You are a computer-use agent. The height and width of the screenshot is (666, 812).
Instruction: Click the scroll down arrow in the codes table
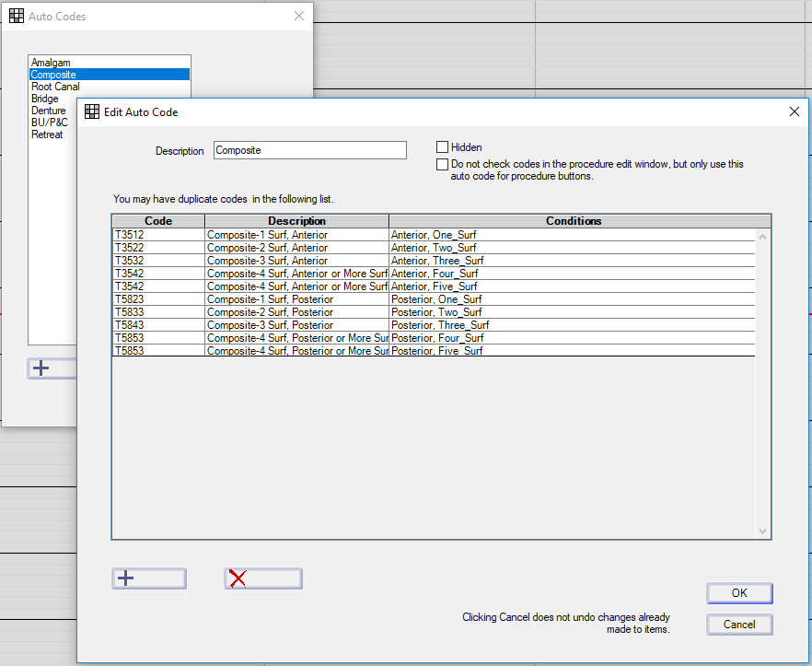pos(763,532)
